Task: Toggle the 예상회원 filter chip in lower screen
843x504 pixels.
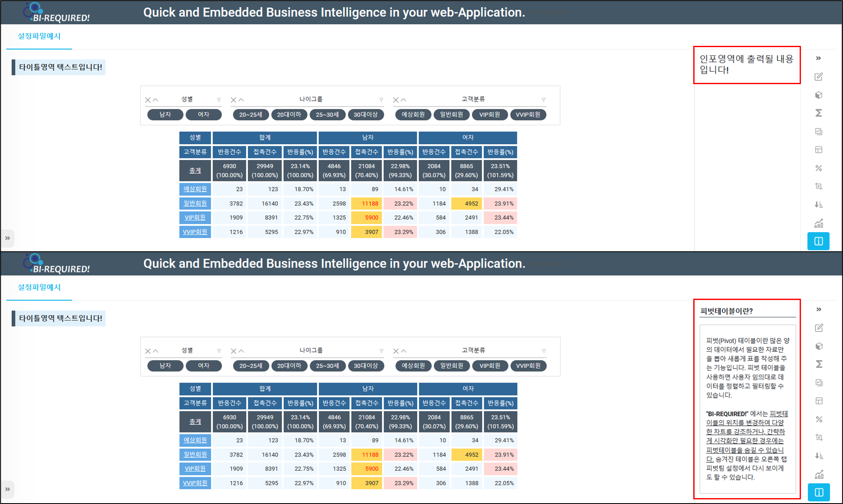Action: coord(414,366)
